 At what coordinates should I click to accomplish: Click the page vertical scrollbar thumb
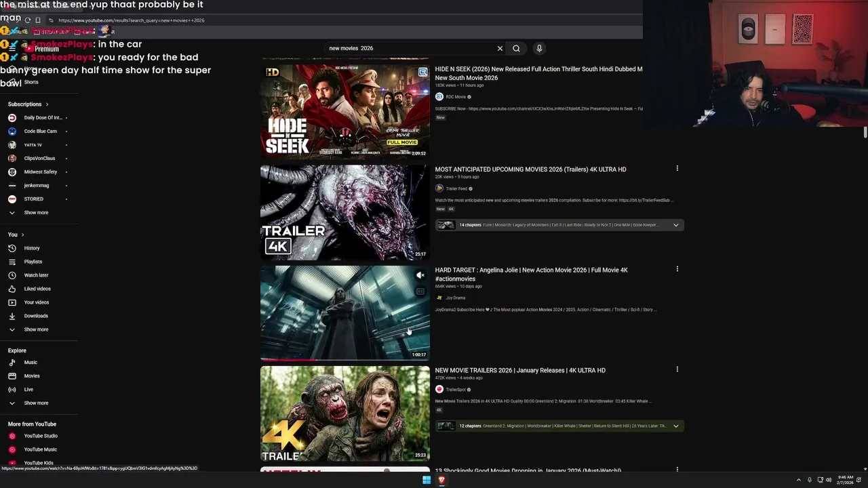click(865, 131)
